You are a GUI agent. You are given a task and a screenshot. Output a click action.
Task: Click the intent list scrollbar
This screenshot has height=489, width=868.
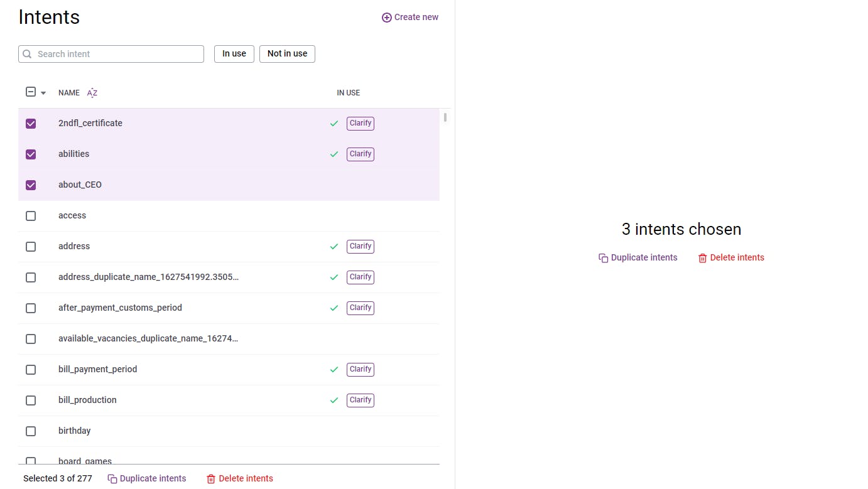445,117
